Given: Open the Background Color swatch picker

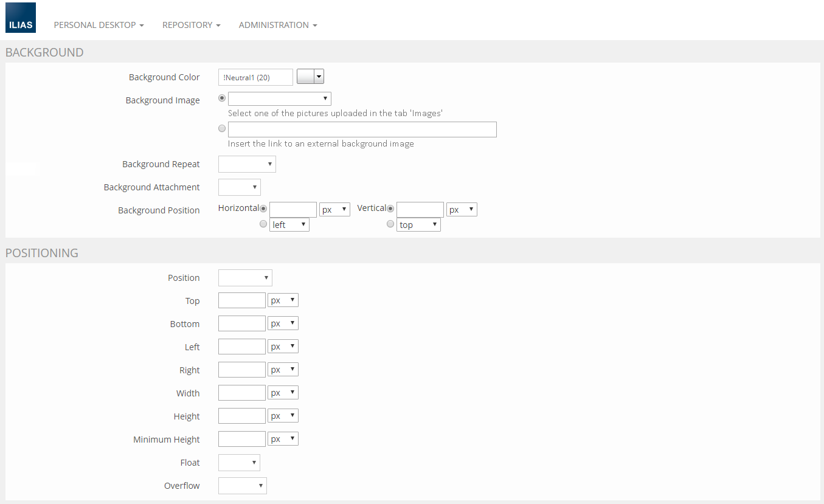Looking at the screenshot, I should pos(310,77).
